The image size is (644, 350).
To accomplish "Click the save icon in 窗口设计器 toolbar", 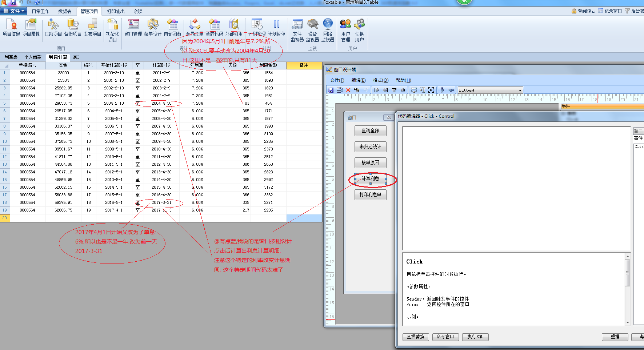I will click(331, 90).
